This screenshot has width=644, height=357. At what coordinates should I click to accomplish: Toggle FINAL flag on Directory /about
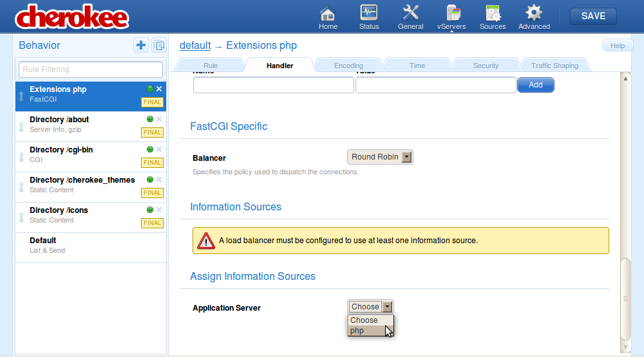(152, 132)
